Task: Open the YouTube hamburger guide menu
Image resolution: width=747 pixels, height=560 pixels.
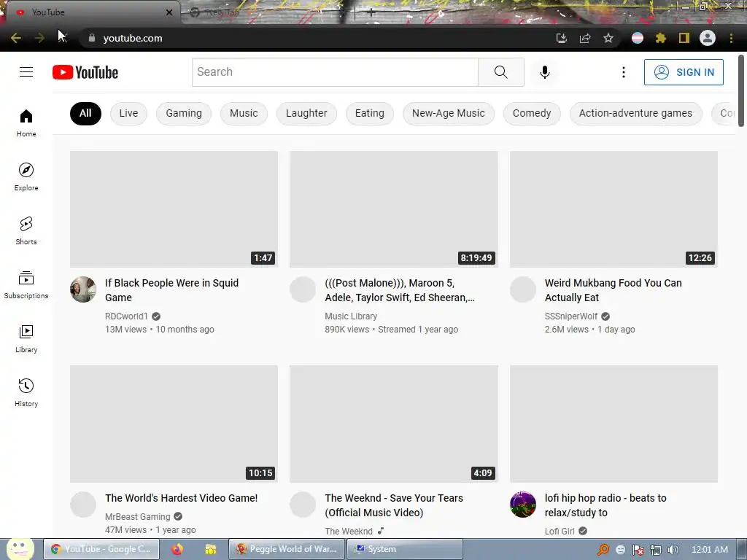Action: point(26,72)
